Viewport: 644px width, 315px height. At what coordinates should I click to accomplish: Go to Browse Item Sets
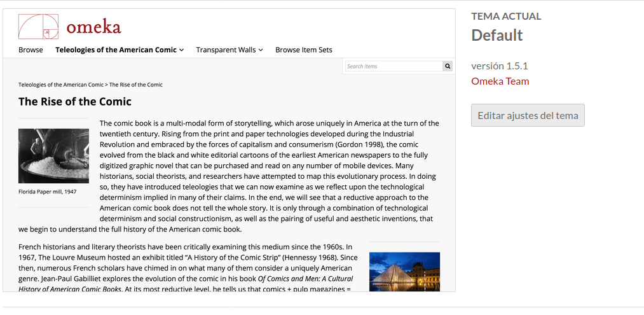click(x=303, y=50)
